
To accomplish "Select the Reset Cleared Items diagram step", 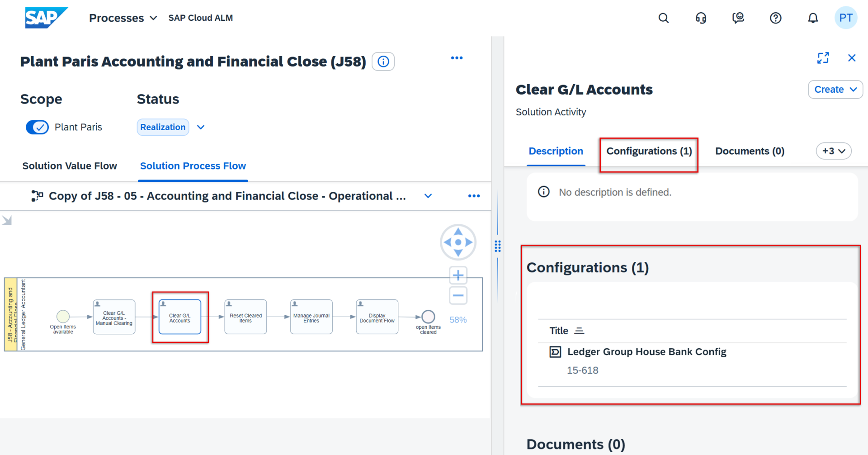I will click(245, 317).
